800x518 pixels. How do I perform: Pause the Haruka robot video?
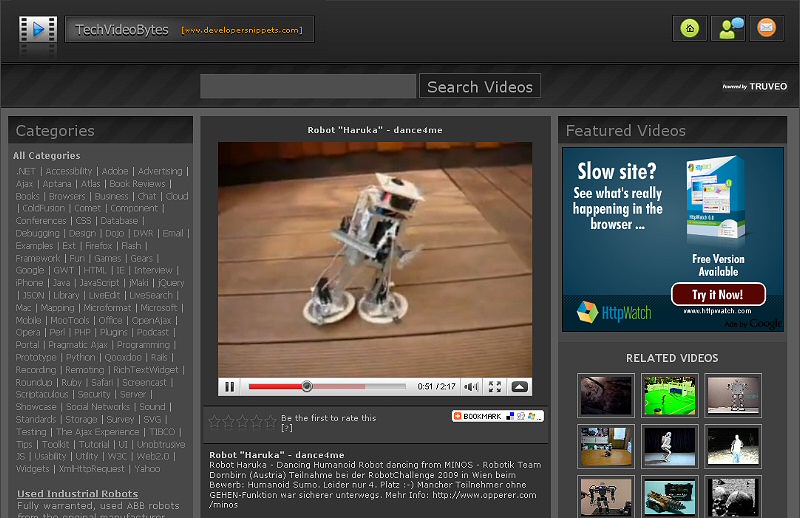(x=230, y=386)
